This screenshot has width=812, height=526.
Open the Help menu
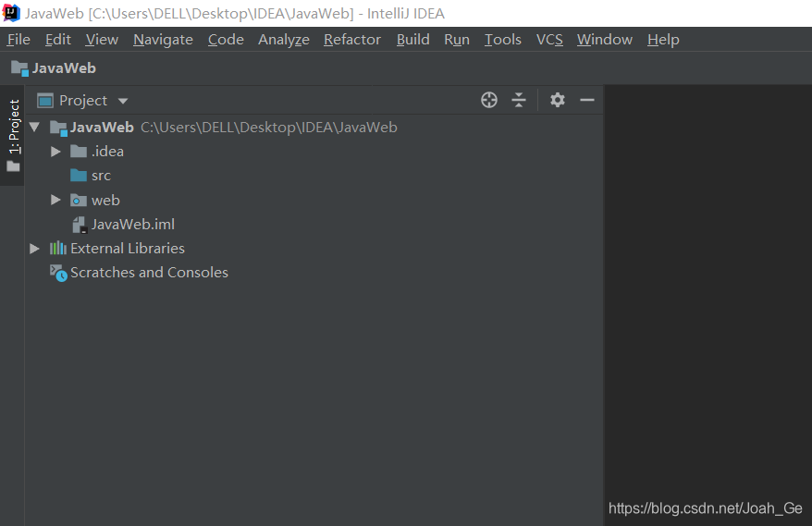click(x=663, y=40)
